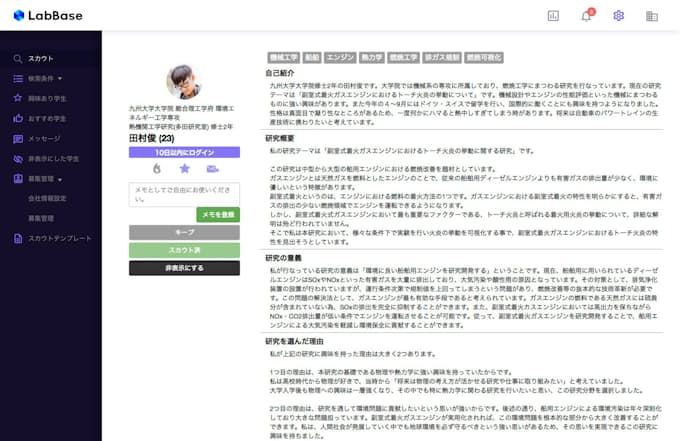Go to おすすめ学生 in sidebar

click(x=46, y=118)
